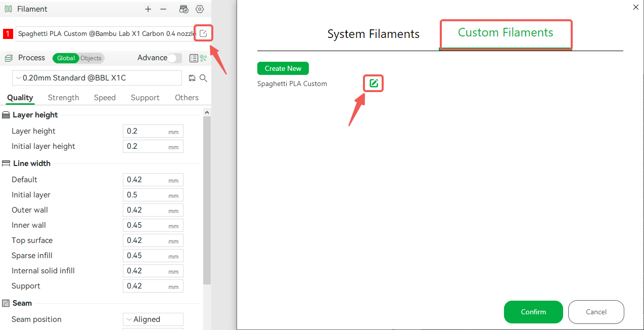
Task: Click the Internal solid infill label
Action: click(x=43, y=271)
